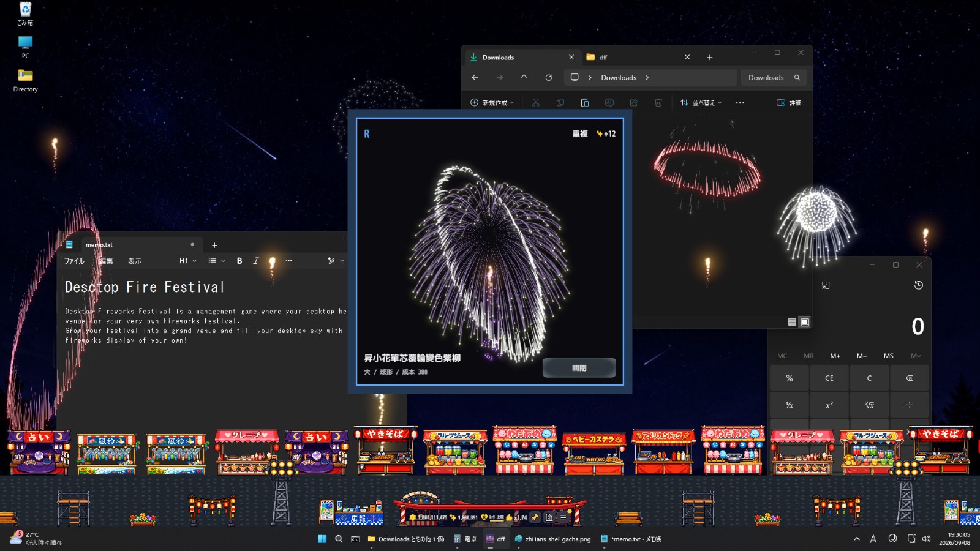Click the CE calculator button
This screenshot has width=980, height=551.
[829, 378]
